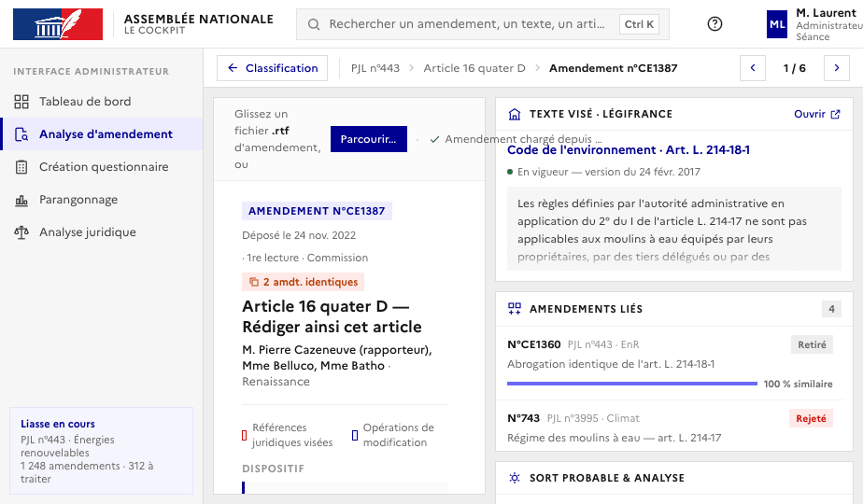Click the Retiré status badge
This screenshot has height=504, width=863.
812,344
